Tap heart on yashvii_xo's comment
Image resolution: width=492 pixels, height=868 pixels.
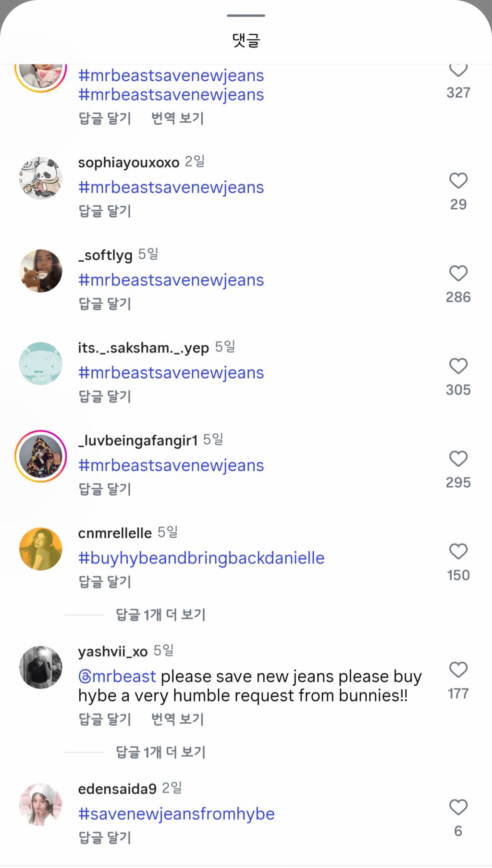click(x=458, y=669)
